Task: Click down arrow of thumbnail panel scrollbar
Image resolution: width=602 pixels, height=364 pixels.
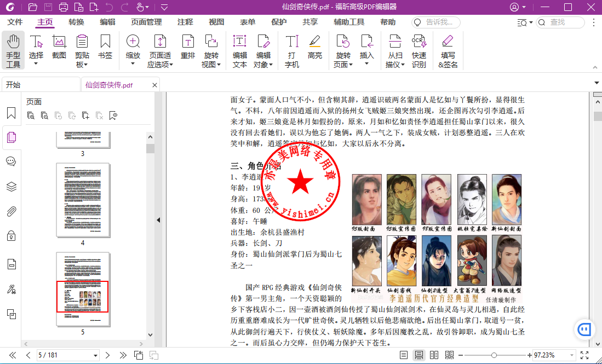Action: 150,335
